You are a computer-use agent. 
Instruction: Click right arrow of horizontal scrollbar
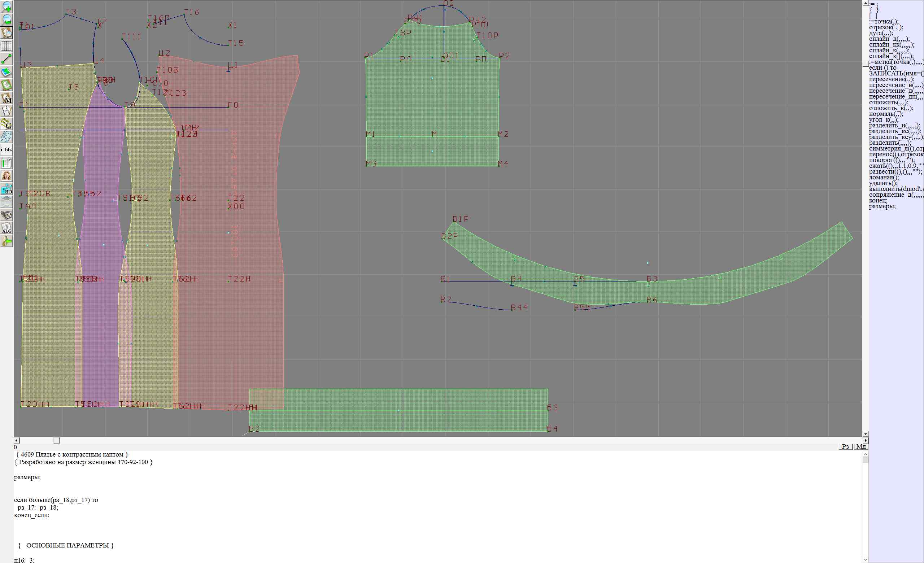[x=866, y=440]
